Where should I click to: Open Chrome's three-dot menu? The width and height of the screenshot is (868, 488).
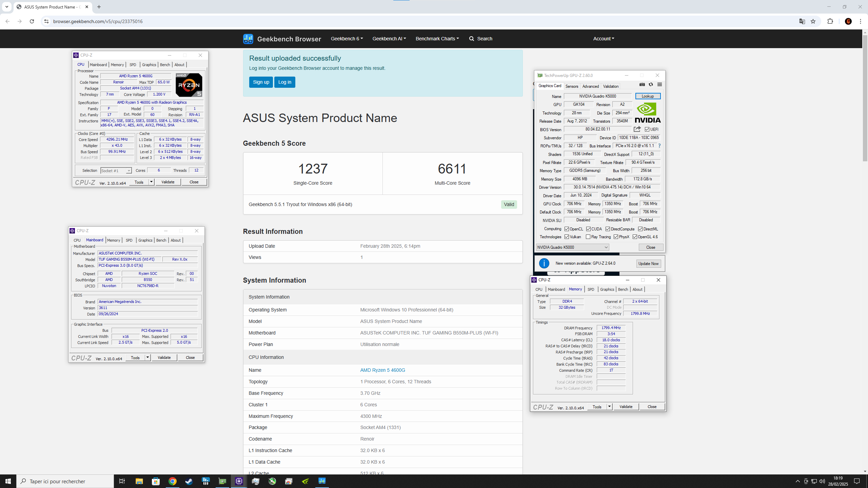[x=861, y=21]
